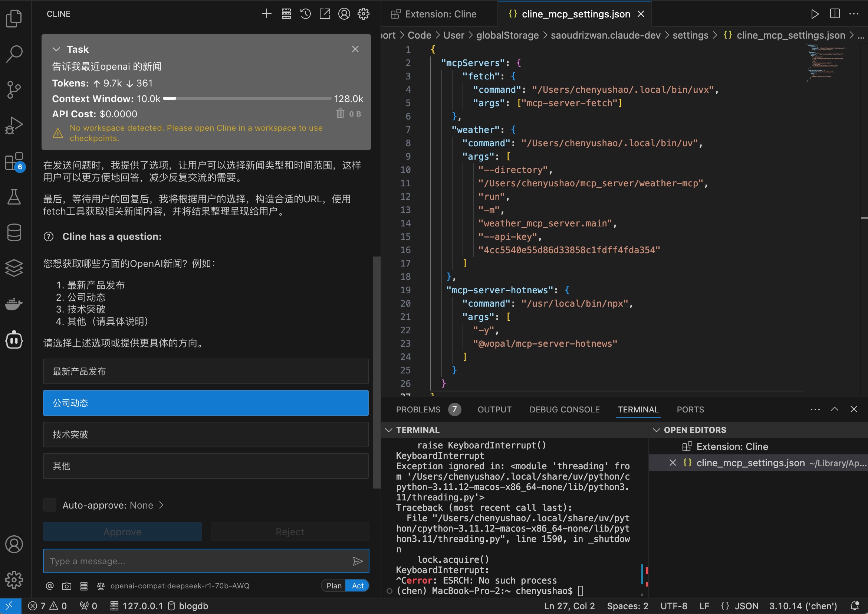The height and width of the screenshot is (614, 868).
Task: Open Cline MCP Servers panel
Action: pyautogui.click(x=286, y=14)
